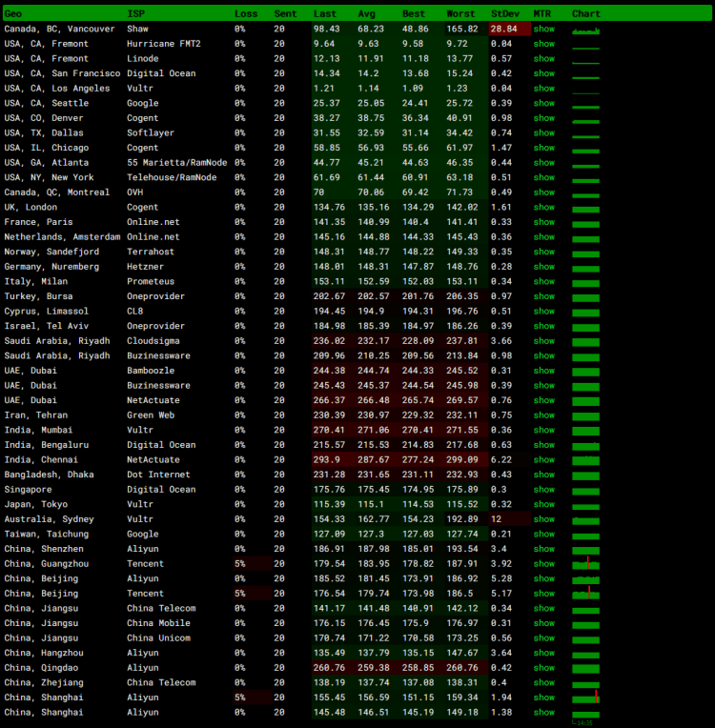Click StDev value 12 for Sydney

[496, 519]
